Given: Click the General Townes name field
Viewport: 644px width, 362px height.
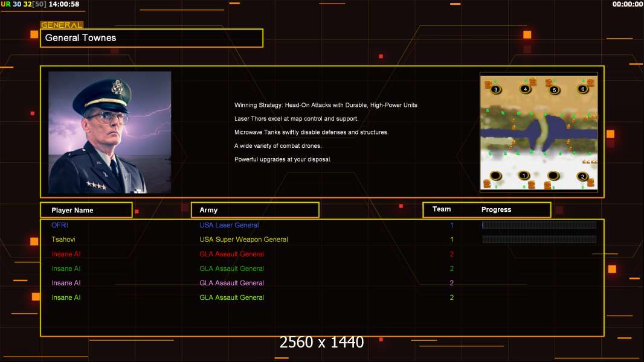Looking at the screenshot, I should click(152, 38).
